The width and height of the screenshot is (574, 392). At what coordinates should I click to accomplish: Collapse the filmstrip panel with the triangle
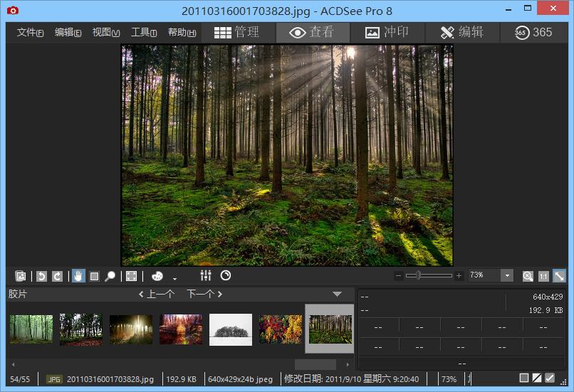(337, 294)
